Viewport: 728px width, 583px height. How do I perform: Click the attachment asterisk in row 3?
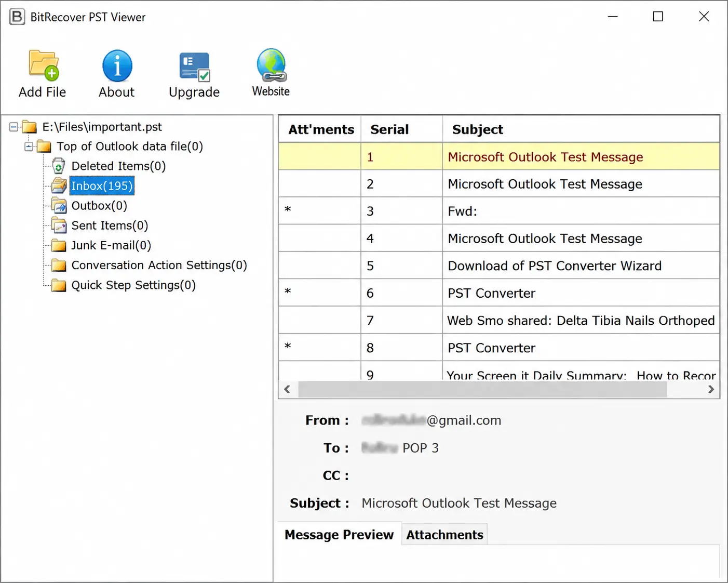(288, 210)
